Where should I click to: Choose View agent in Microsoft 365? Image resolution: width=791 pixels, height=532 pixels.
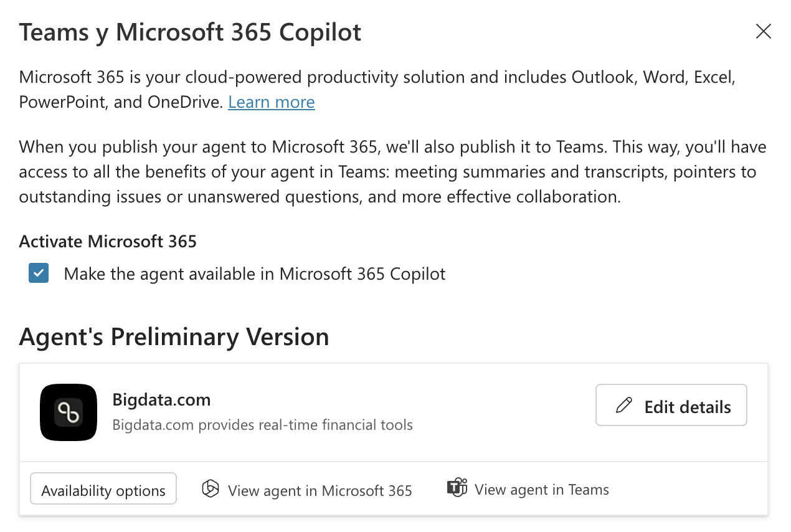point(320,490)
